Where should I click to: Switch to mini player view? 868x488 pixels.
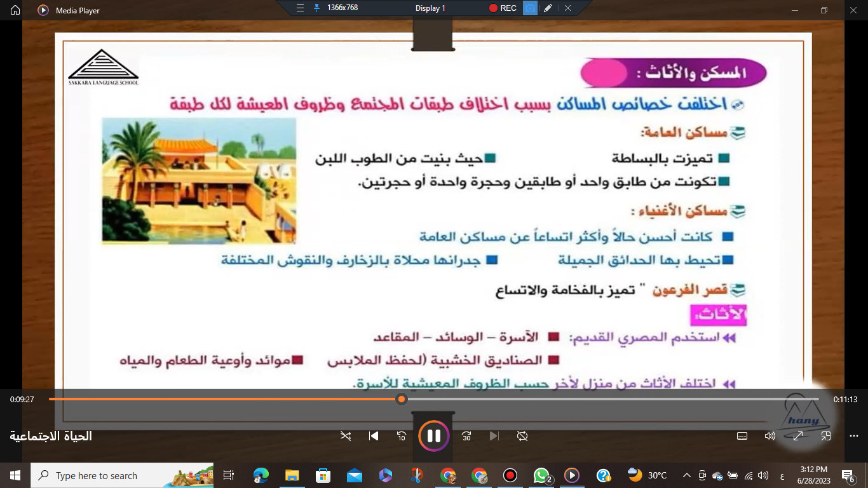tap(826, 436)
